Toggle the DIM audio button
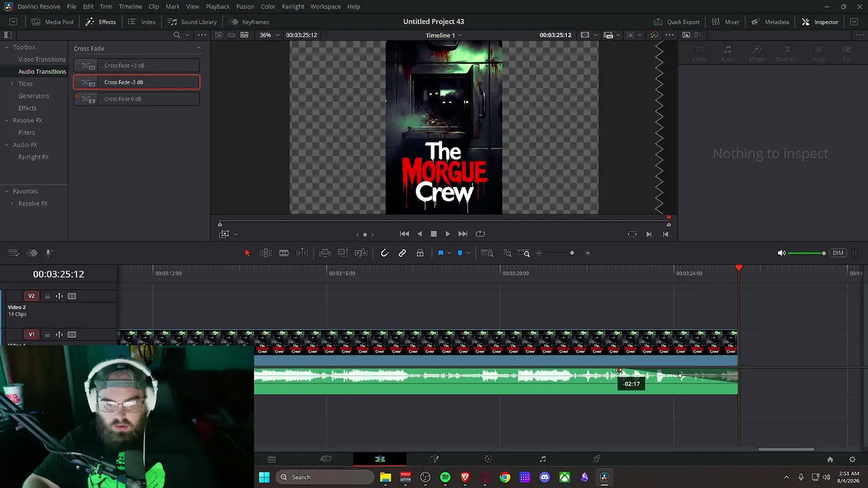Screen dimensions: 868x488 (x=838, y=253)
